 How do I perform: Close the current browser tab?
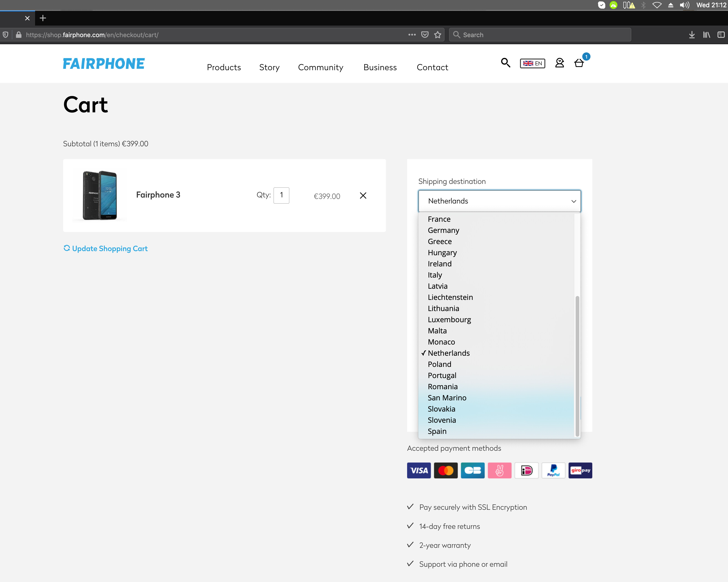tap(27, 18)
